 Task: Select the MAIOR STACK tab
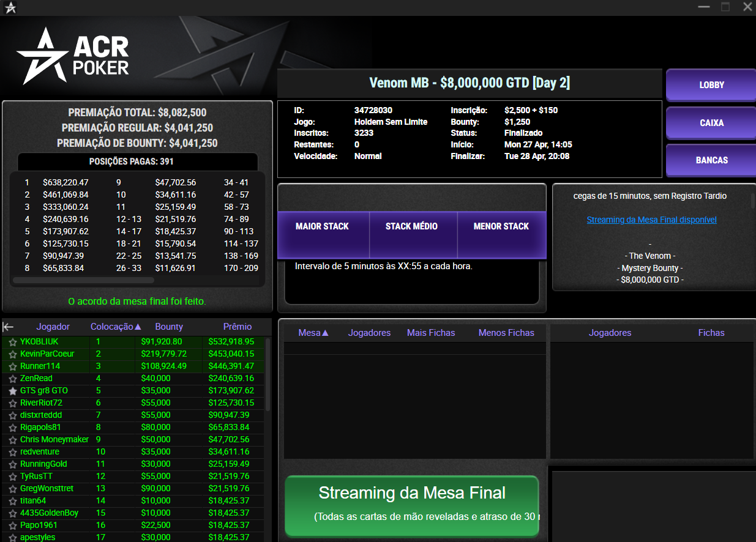click(x=323, y=226)
